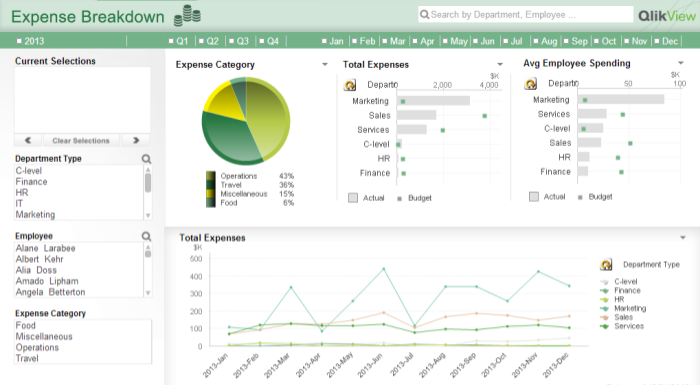Toggle the Sep month filter

point(575,41)
